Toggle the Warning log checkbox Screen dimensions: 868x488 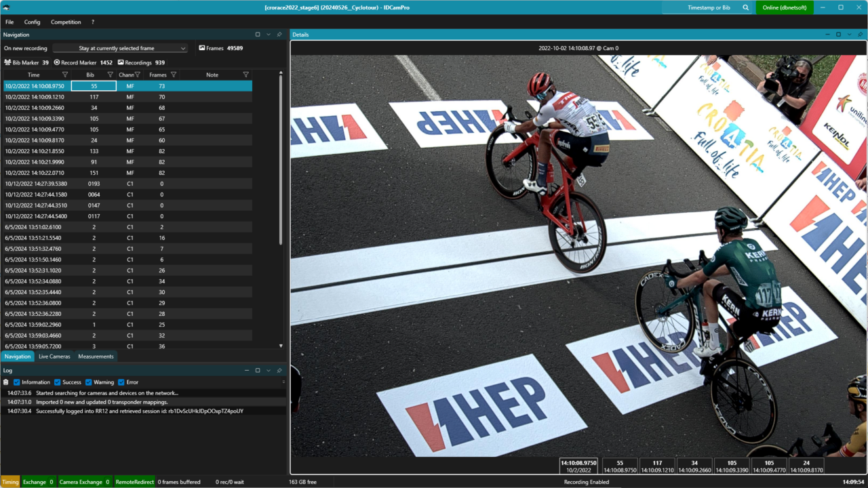point(89,382)
